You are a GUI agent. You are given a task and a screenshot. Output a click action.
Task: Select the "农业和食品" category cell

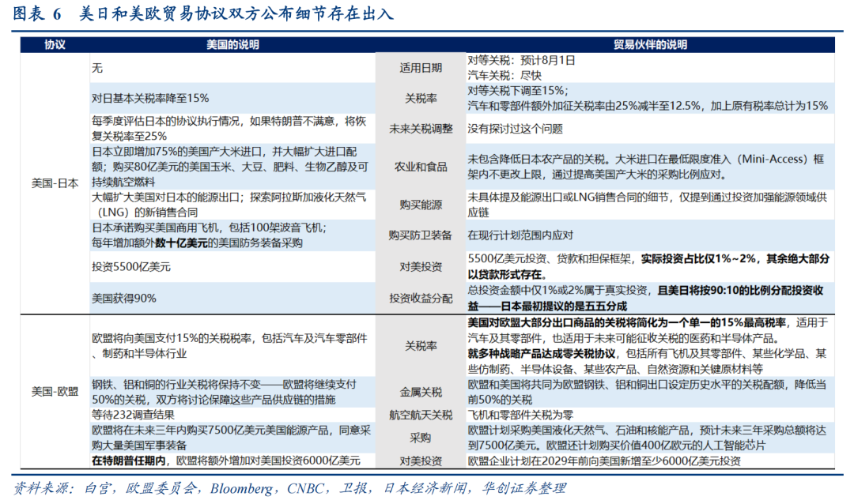[x=420, y=167]
